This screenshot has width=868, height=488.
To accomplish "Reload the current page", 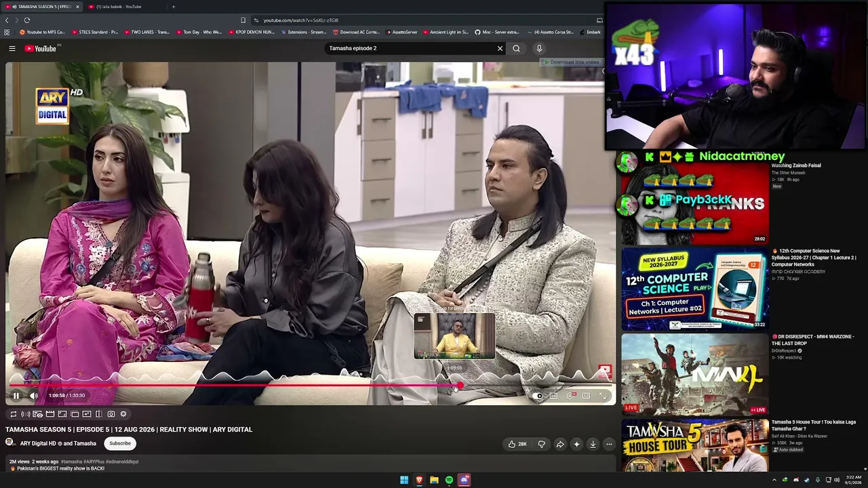I will point(27,20).
